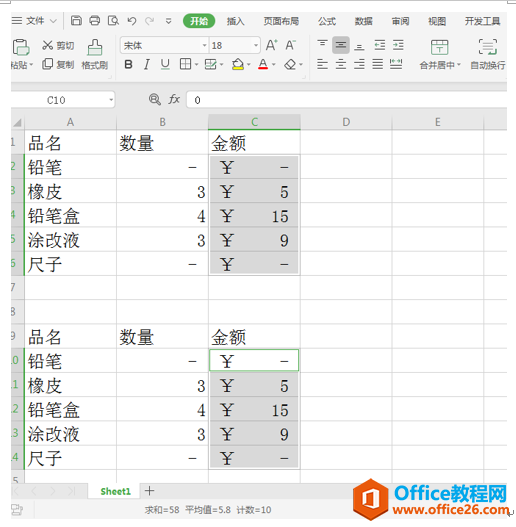Click cell containing 铅笔盒 in row 4
The height and width of the screenshot is (527, 516).
[71, 216]
